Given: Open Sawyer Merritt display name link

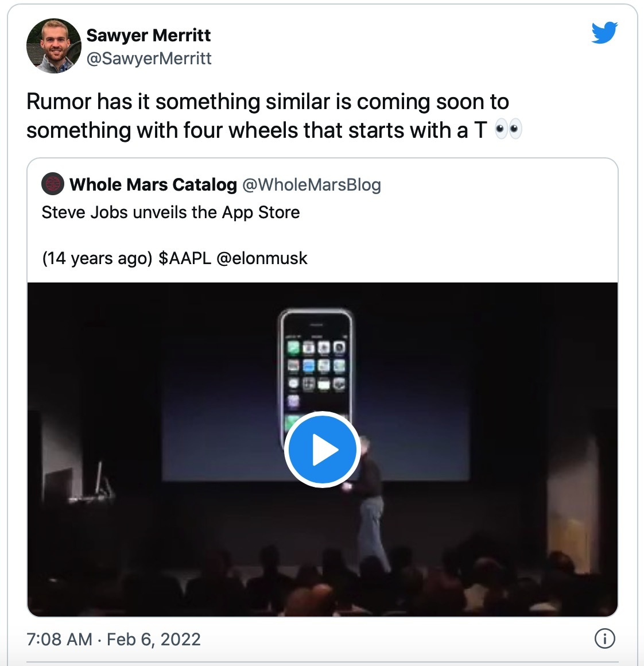Looking at the screenshot, I should [149, 35].
